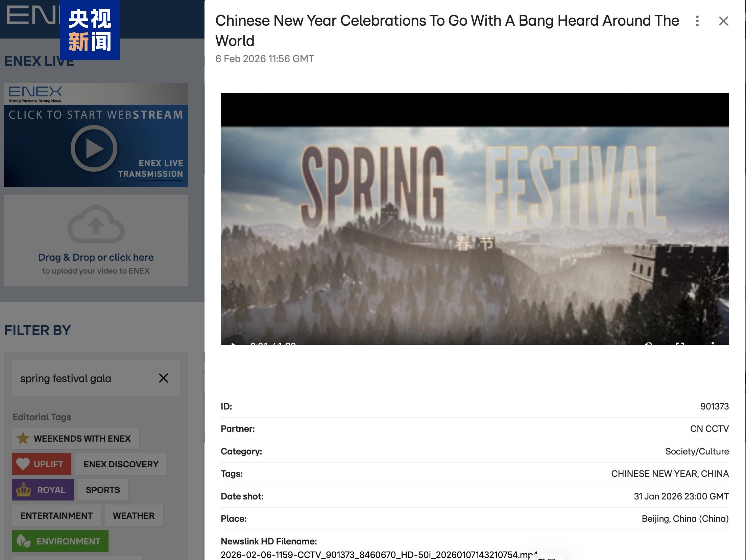Screen dimensions: 746x560
Task: Click the star icon on Weekends With ENEX
Action: tap(23, 438)
